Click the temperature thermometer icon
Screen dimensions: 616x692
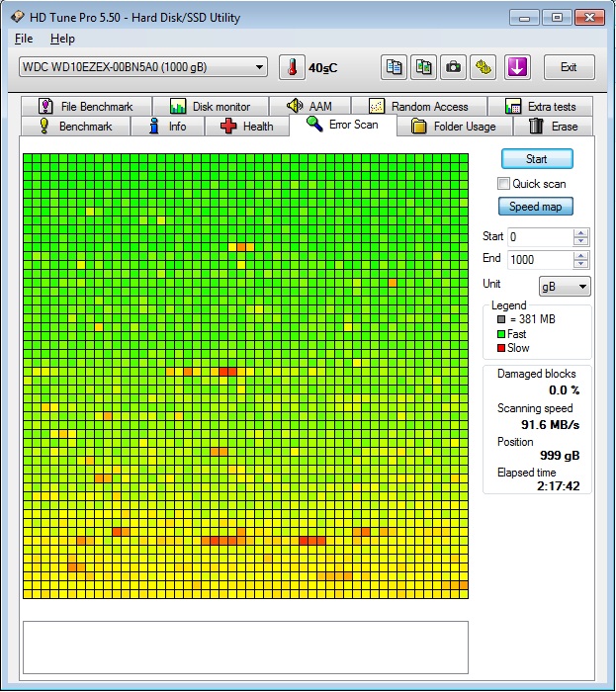click(x=292, y=67)
